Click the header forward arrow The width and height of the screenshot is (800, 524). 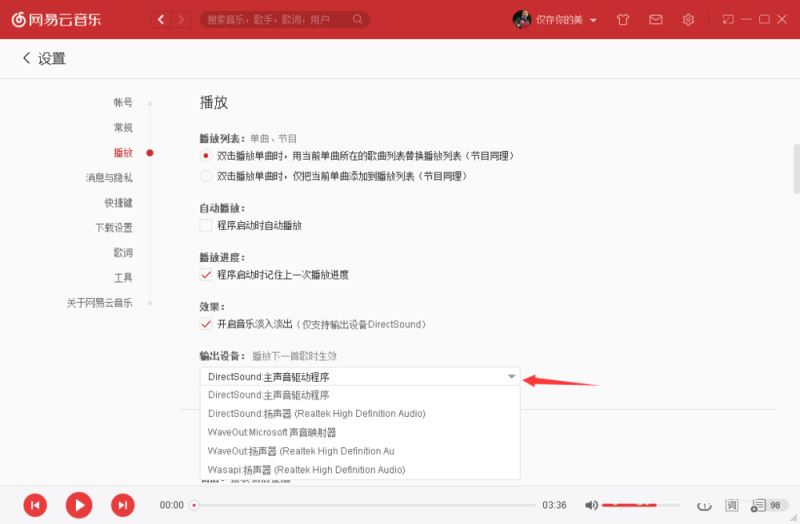point(181,19)
